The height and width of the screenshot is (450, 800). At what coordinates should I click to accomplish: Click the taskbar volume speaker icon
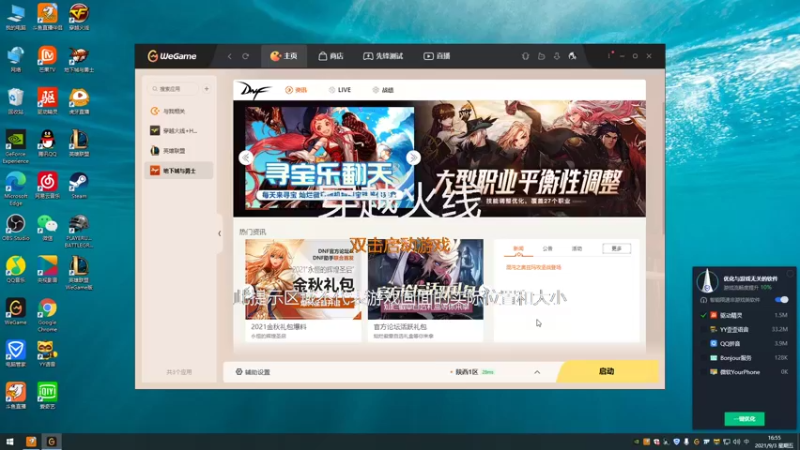[x=736, y=442]
